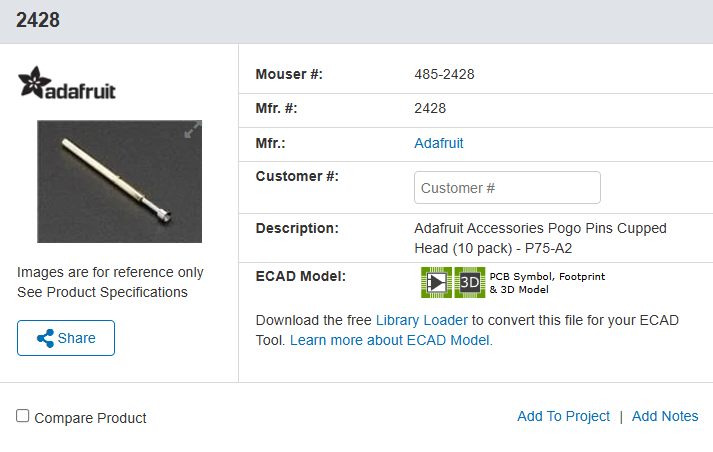Click the 3D model ECAD icon

(470, 282)
